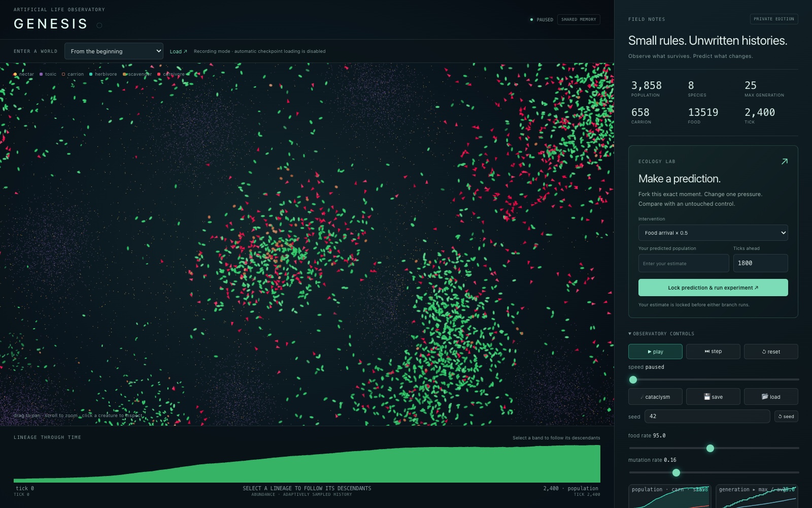Apply the seed with the seed button

click(786, 417)
